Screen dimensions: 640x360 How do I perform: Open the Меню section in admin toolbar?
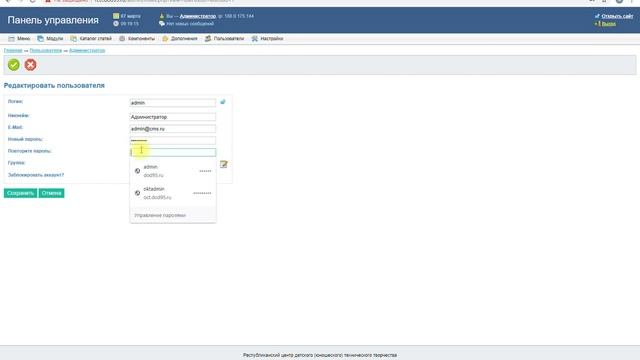pos(19,38)
